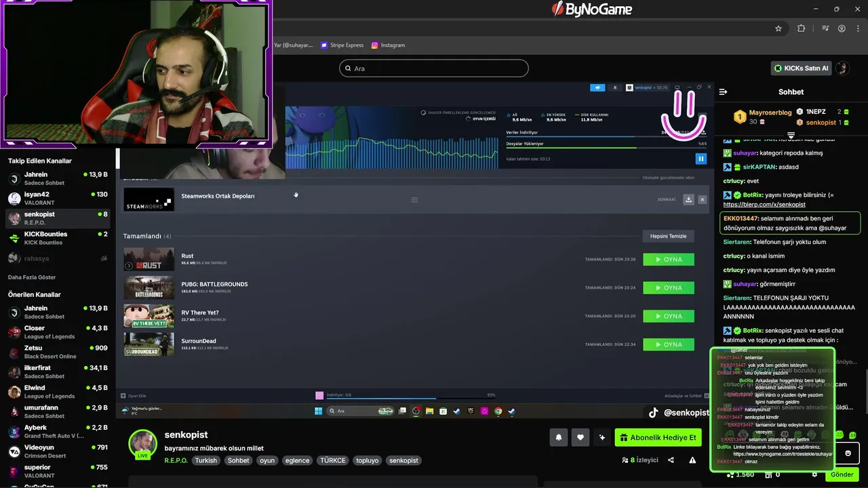This screenshot has height=488, width=868.
Task: Click the Instagram bookmark
Action: [388, 45]
